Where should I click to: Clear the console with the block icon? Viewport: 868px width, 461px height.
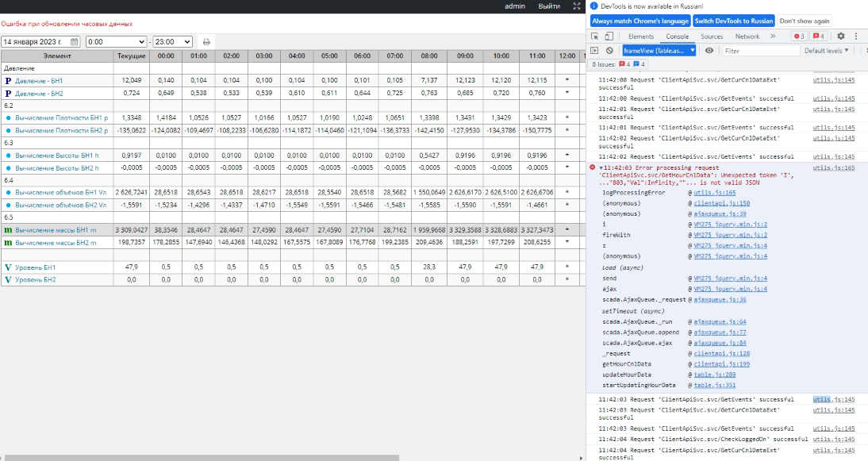click(x=609, y=50)
